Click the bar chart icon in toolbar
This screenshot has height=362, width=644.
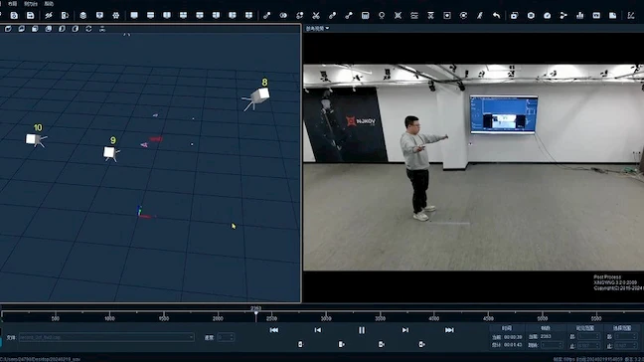point(580,16)
